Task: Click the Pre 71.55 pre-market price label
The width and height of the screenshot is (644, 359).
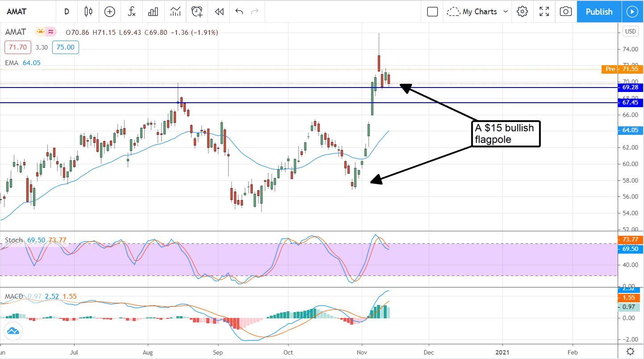Action: point(622,69)
